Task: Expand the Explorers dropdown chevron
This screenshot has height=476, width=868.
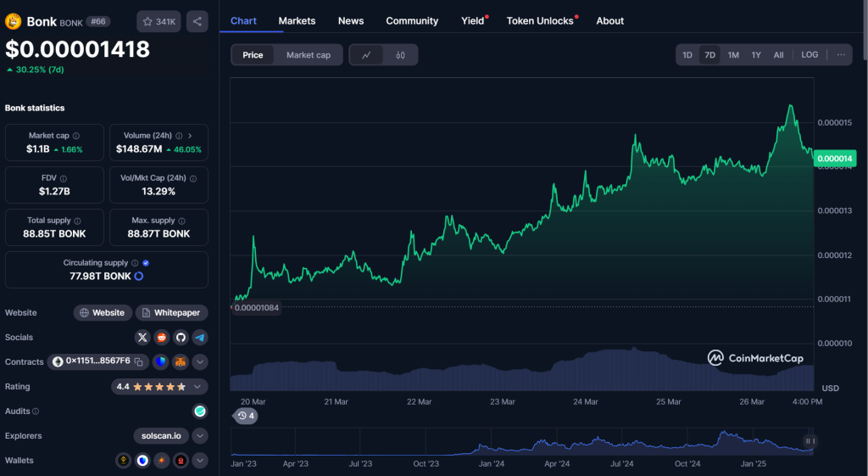Action: (200, 436)
